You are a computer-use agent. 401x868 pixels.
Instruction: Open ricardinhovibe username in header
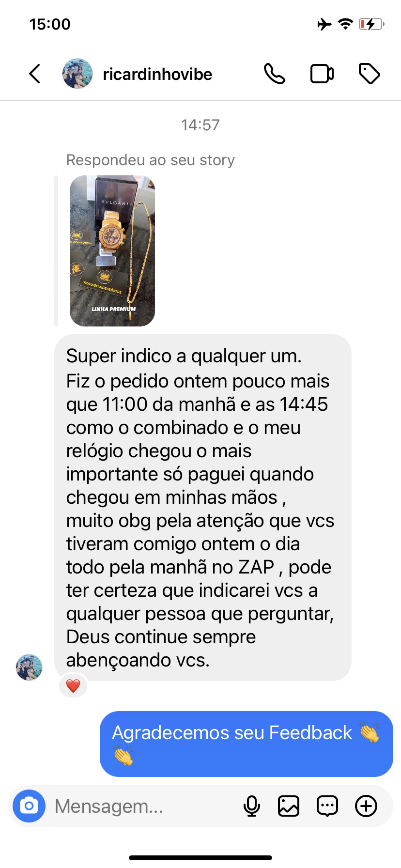click(157, 74)
